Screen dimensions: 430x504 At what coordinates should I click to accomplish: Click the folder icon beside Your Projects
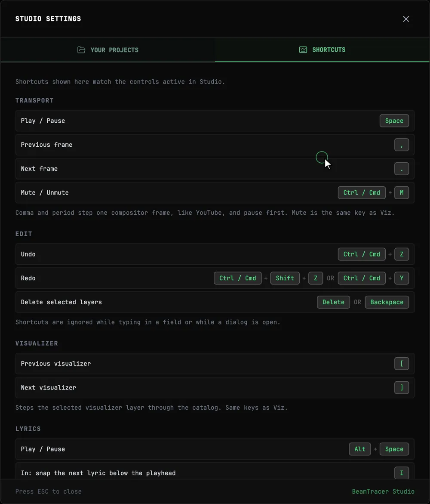(x=81, y=50)
